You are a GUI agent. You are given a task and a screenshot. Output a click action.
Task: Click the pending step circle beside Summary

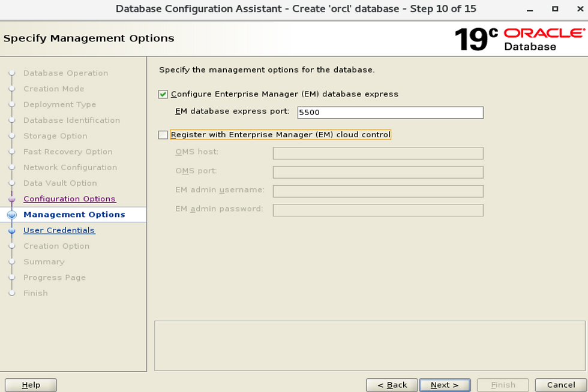tap(13, 261)
